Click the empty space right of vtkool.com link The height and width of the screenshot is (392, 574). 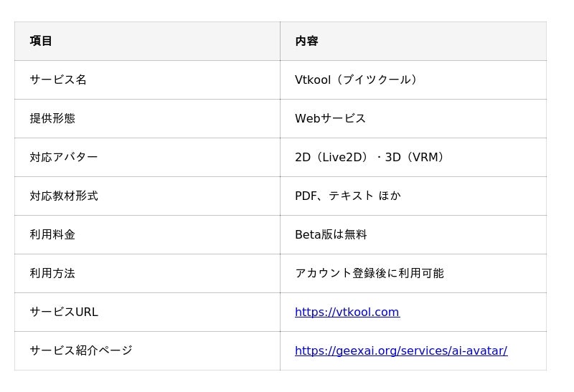coord(472,312)
